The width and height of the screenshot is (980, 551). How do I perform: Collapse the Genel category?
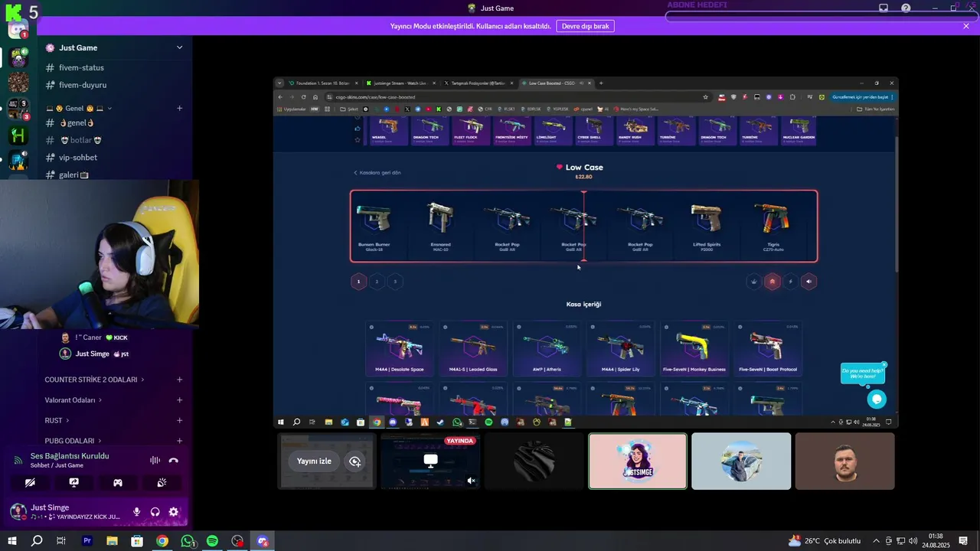(x=80, y=108)
